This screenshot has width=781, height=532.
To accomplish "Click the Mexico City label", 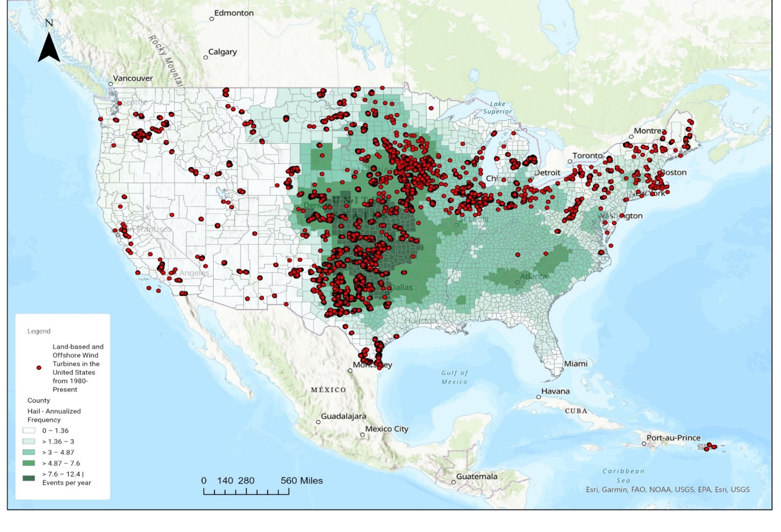I will pos(387,429).
